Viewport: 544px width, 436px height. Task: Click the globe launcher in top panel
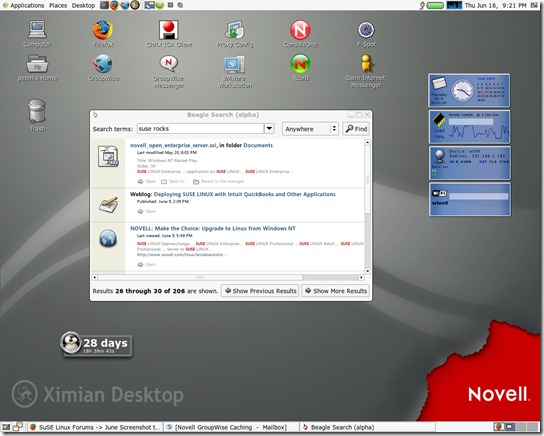[124, 5]
